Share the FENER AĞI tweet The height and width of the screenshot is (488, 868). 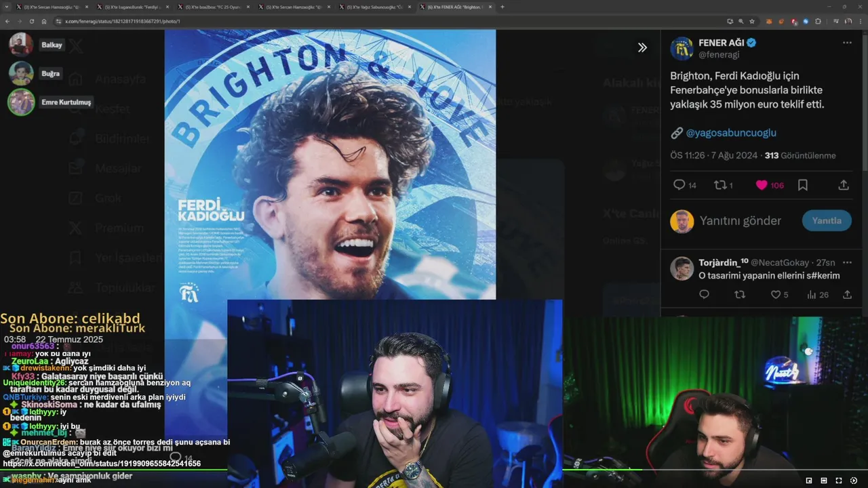tap(844, 185)
